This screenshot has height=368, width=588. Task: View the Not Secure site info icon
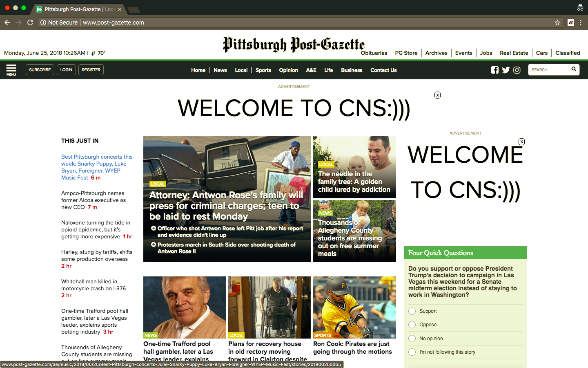point(43,22)
